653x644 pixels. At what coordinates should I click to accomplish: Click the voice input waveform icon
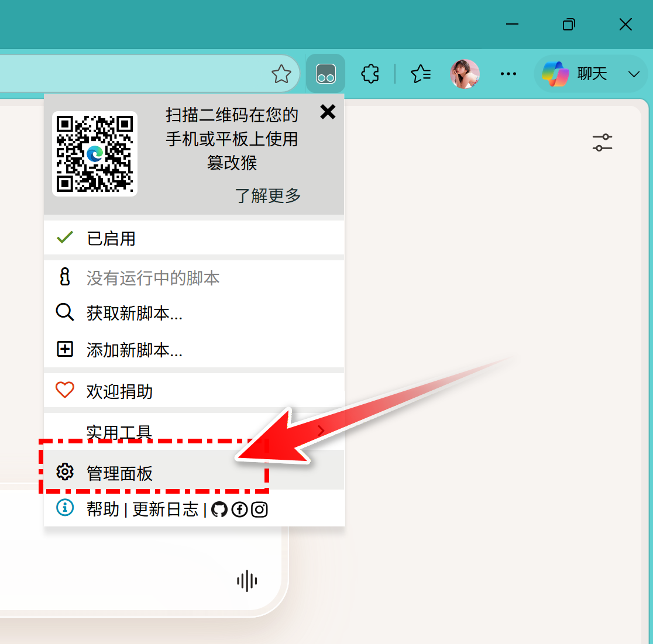[247, 581]
